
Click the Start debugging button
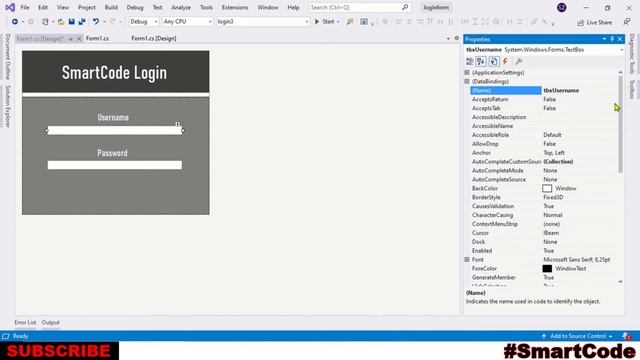click(324, 22)
